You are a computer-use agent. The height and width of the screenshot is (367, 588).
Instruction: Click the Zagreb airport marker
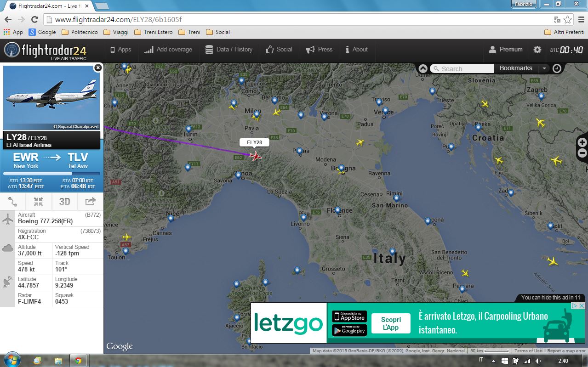(x=541, y=96)
